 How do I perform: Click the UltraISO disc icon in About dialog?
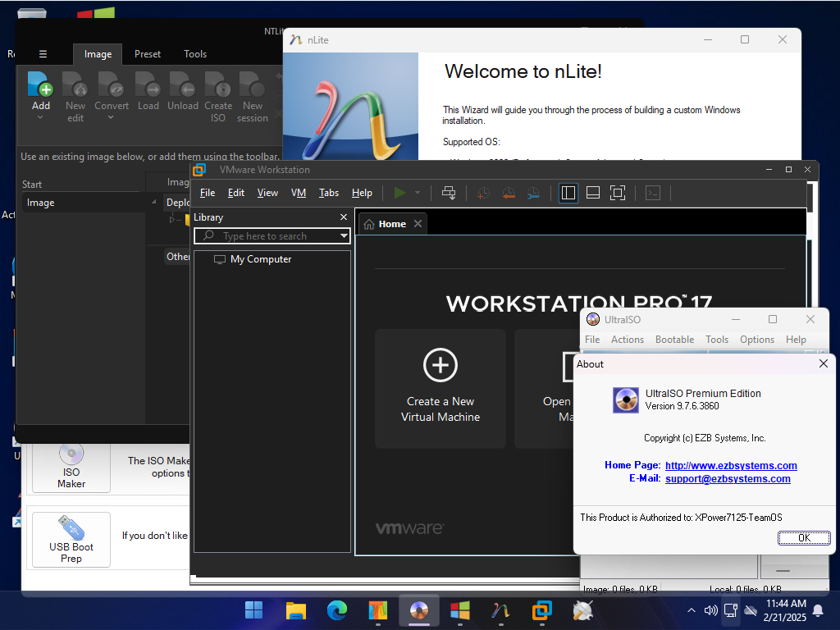[626, 400]
